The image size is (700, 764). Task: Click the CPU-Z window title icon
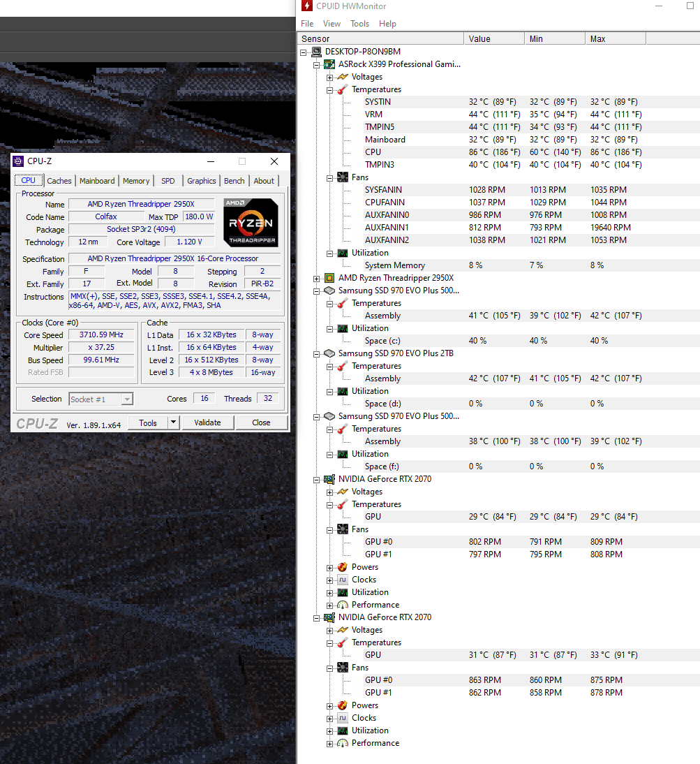18,161
